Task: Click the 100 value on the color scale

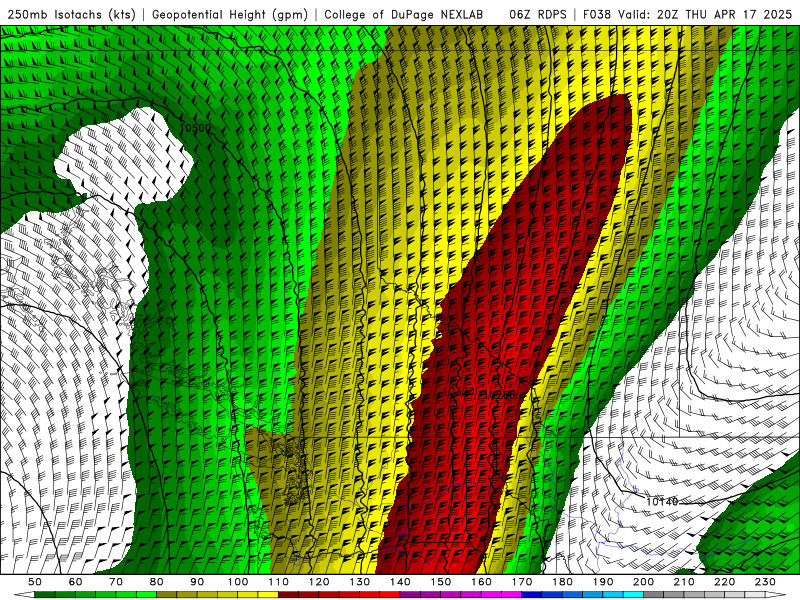Action: pos(238,582)
